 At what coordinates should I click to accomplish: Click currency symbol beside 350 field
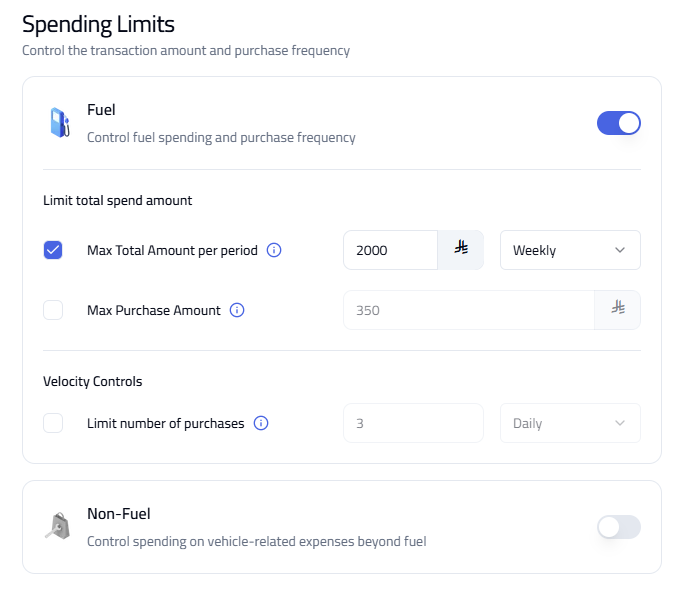click(618, 308)
